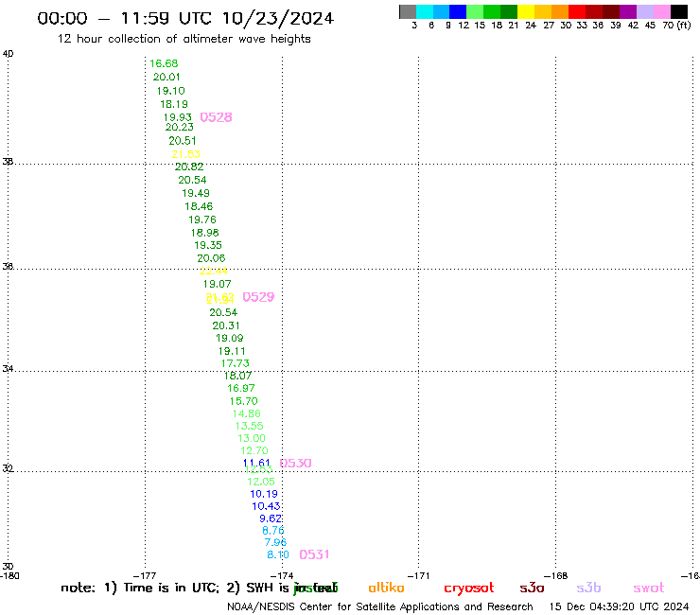
Task: Select the wave height value 16.97
Action: point(241,389)
